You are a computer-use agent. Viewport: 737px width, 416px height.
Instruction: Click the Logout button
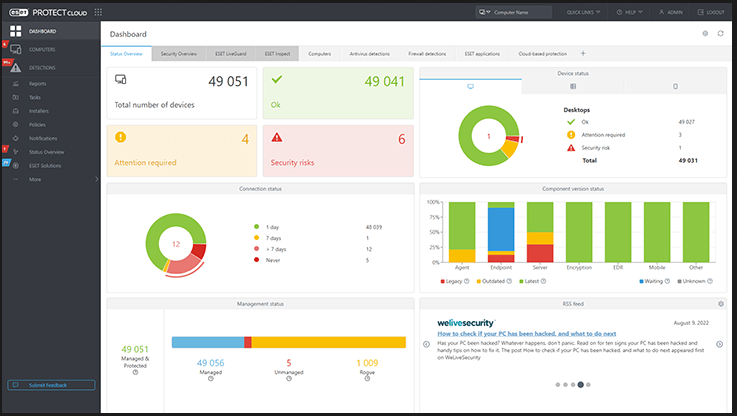point(711,12)
